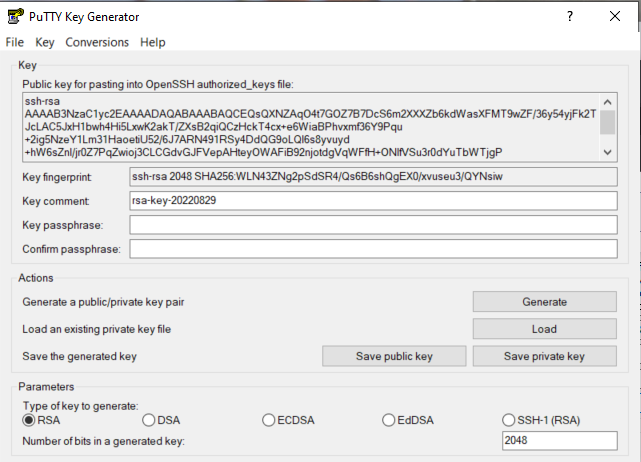641x462 pixels.
Task: Click the 'Key comment:' label
Action: pos(56,201)
